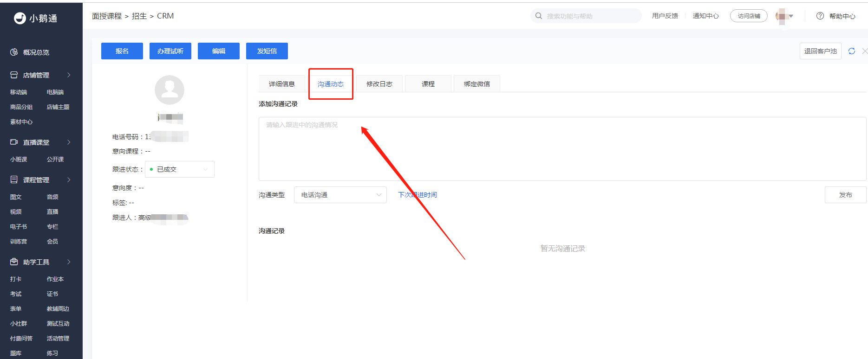Open 小社群 in sidebar

(x=19, y=324)
